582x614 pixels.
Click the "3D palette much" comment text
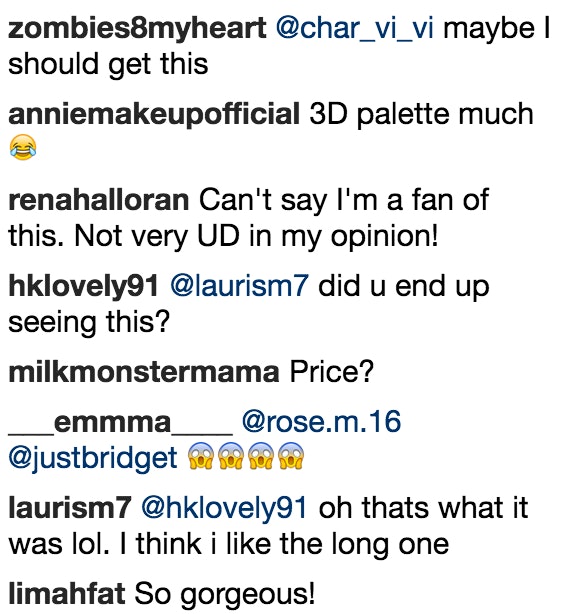(421, 115)
